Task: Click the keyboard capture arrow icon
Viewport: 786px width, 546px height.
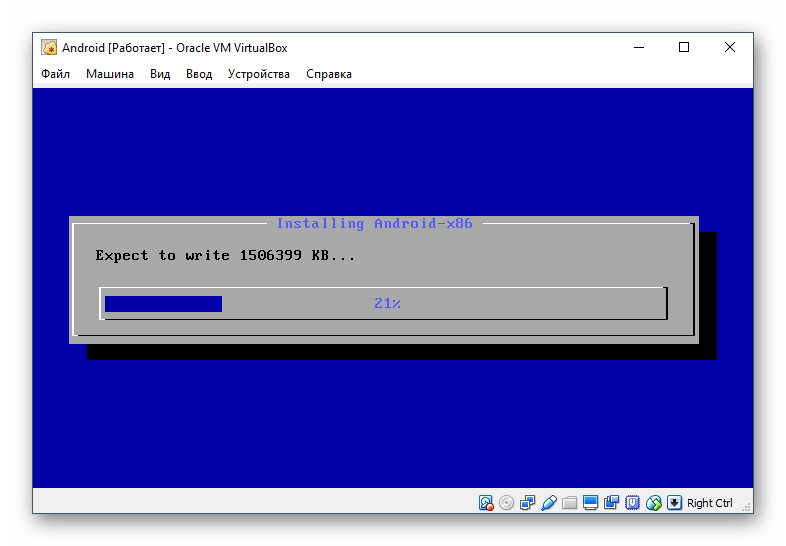Action: tap(674, 502)
